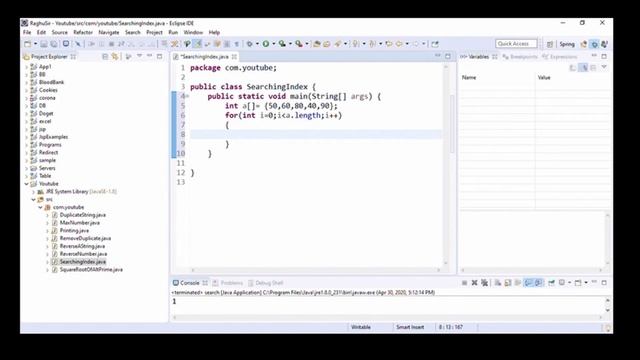The width and height of the screenshot is (640, 360).
Task: Click the Clear Console icon
Action: (498, 282)
